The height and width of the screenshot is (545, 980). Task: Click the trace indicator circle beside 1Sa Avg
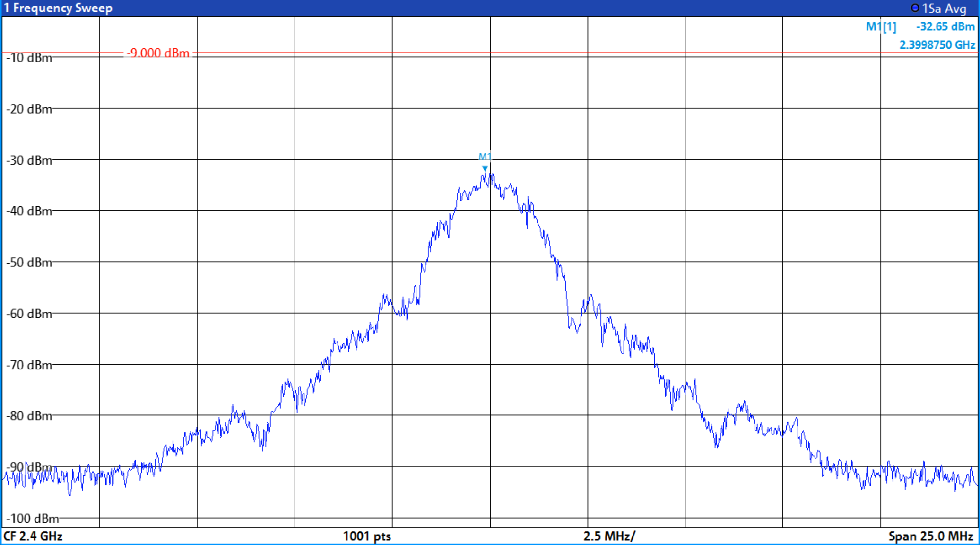(x=915, y=8)
